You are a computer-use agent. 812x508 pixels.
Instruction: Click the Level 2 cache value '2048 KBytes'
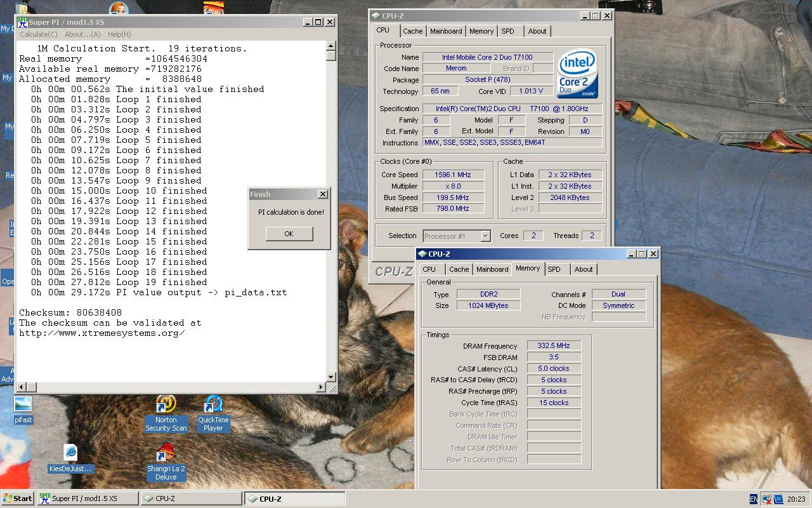[x=570, y=197]
